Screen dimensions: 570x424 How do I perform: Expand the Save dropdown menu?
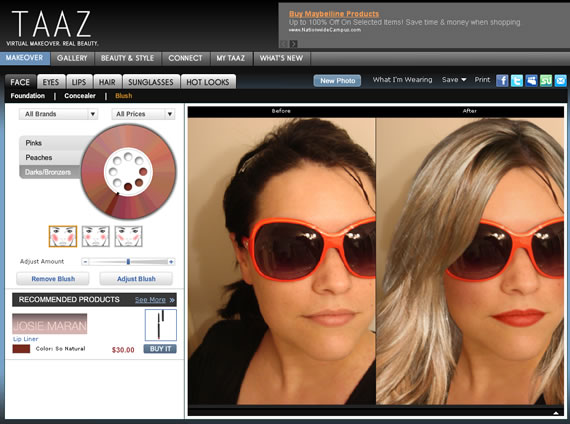454,80
